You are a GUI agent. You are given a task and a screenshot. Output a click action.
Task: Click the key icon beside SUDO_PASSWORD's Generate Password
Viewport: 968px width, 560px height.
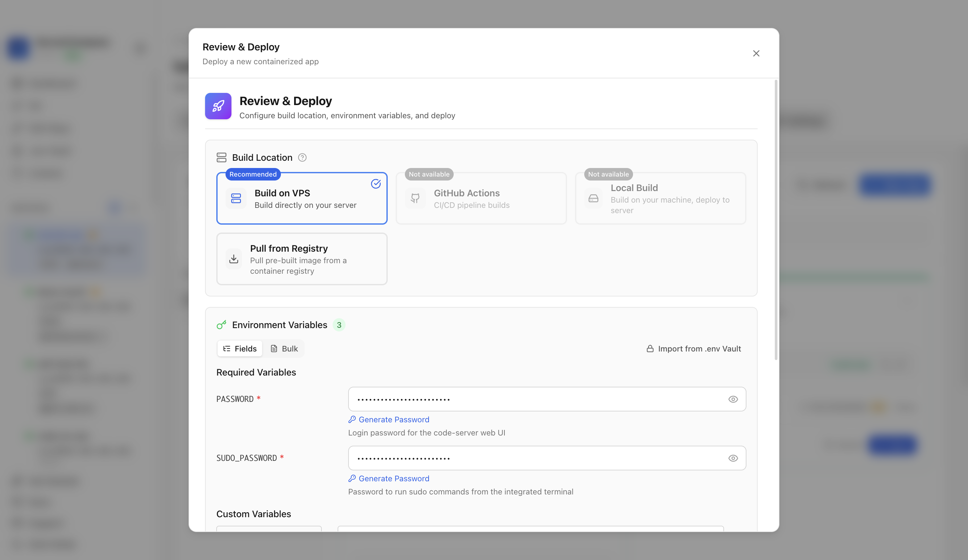pyautogui.click(x=352, y=479)
